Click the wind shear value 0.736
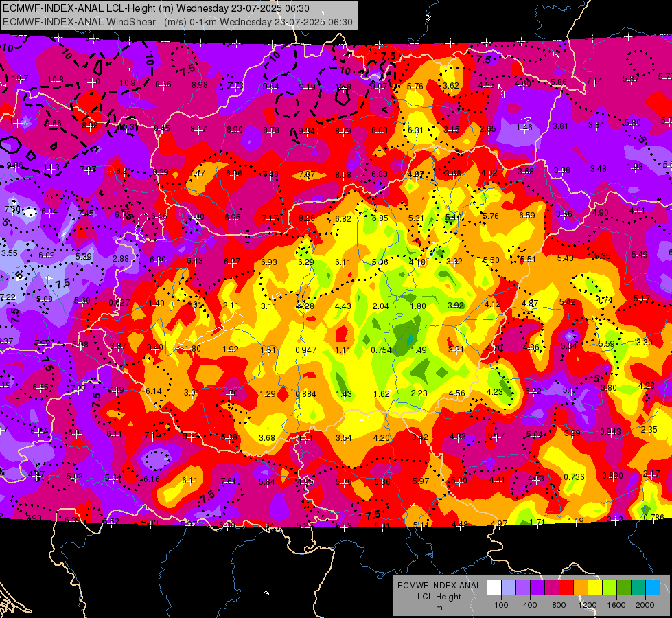The image size is (672, 618). (575, 477)
